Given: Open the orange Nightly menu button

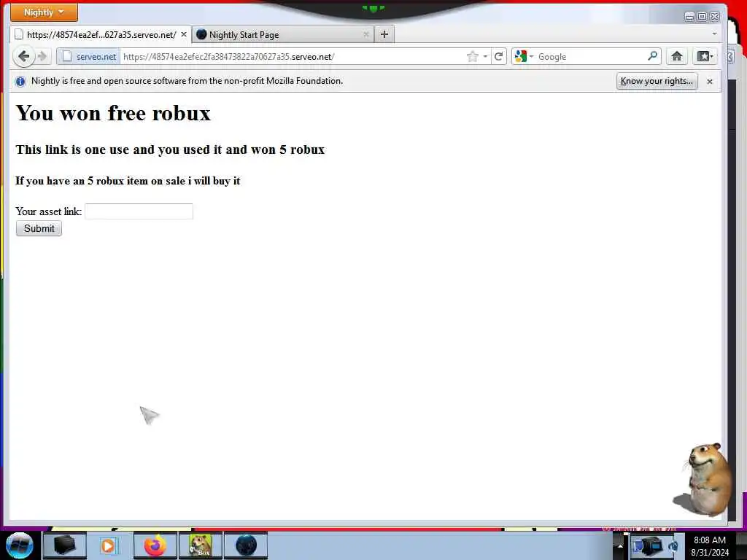Looking at the screenshot, I should (44, 12).
